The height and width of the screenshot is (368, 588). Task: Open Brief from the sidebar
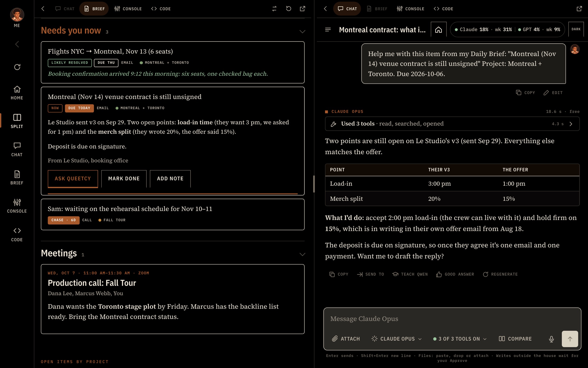pos(17,178)
